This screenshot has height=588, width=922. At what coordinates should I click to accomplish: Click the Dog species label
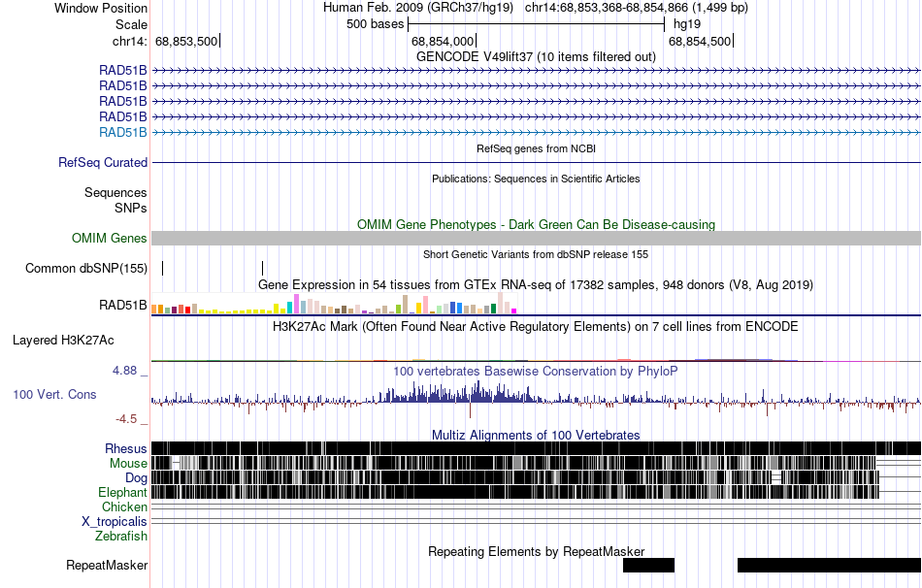(x=136, y=478)
